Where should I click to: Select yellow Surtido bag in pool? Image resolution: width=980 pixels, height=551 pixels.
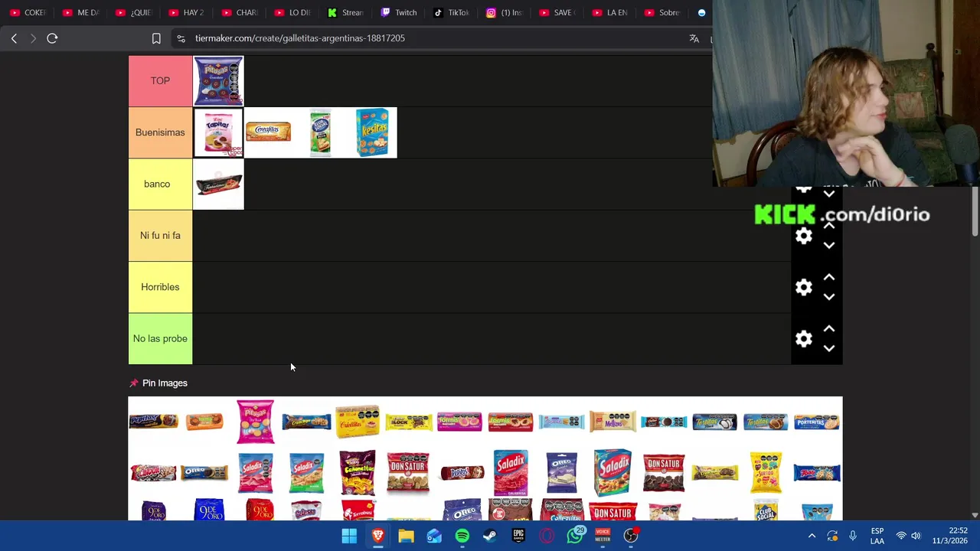766,473
